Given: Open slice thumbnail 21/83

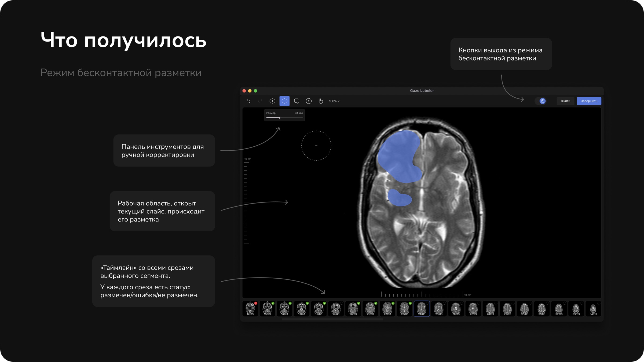Looking at the screenshot, I should tap(370, 309).
